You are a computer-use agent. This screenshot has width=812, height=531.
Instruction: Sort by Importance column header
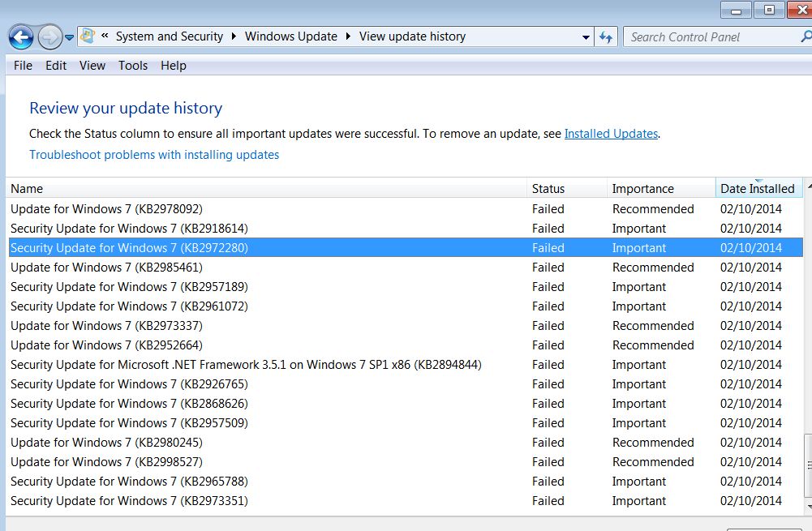661,188
